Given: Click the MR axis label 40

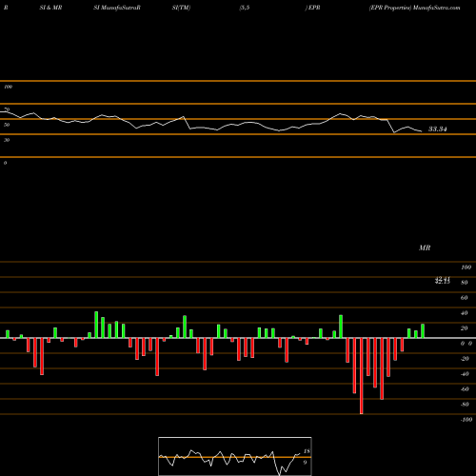Looking at the screenshot, I should [465, 313].
